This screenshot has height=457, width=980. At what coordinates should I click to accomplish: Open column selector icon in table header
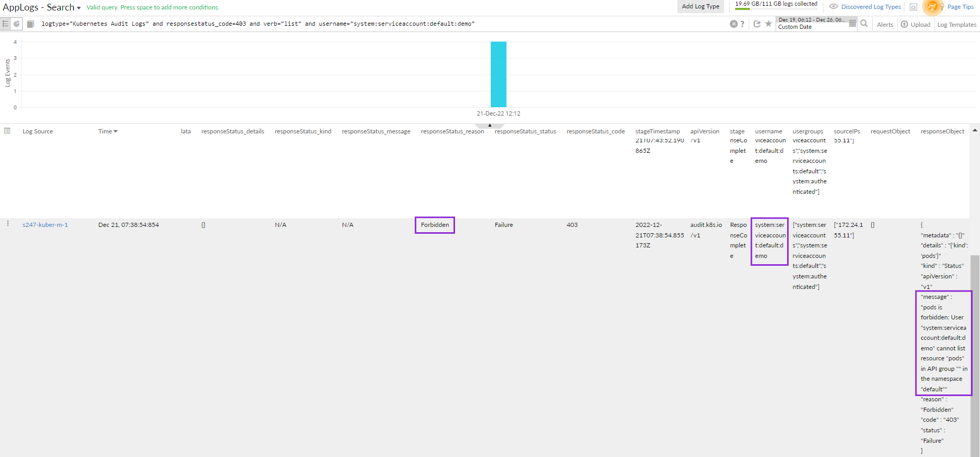7,131
